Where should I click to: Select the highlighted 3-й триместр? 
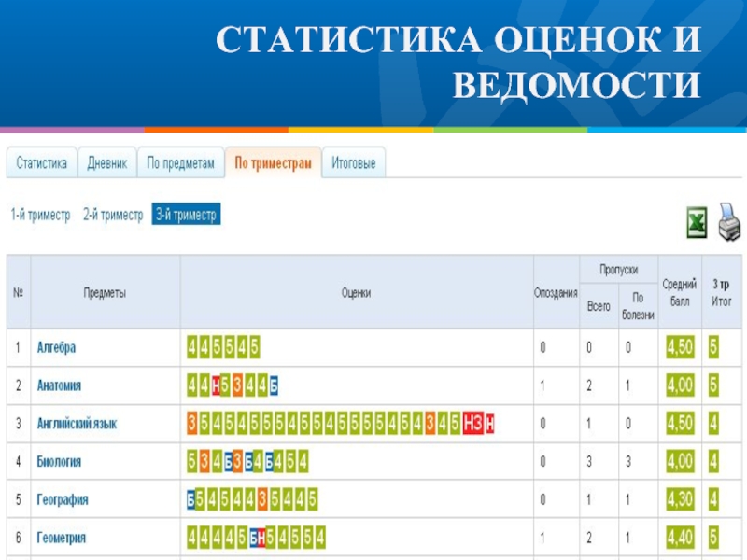tap(186, 215)
